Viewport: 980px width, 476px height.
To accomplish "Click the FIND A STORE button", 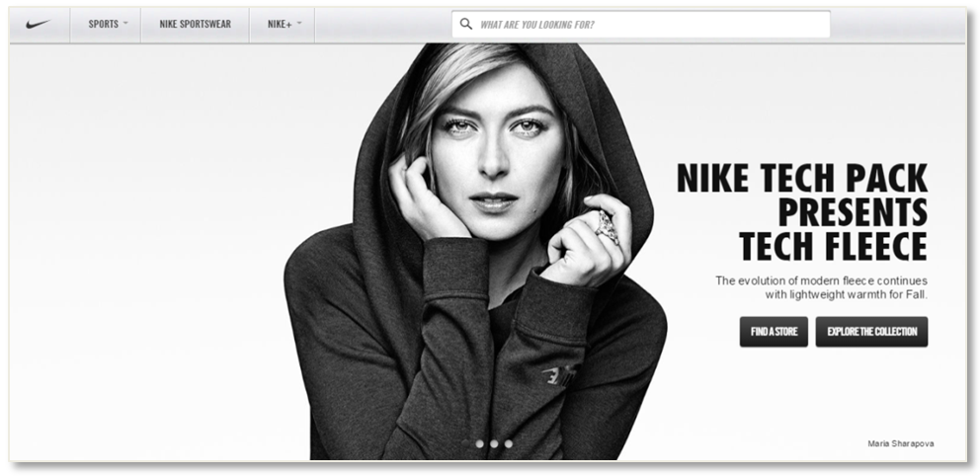I will coord(774,332).
